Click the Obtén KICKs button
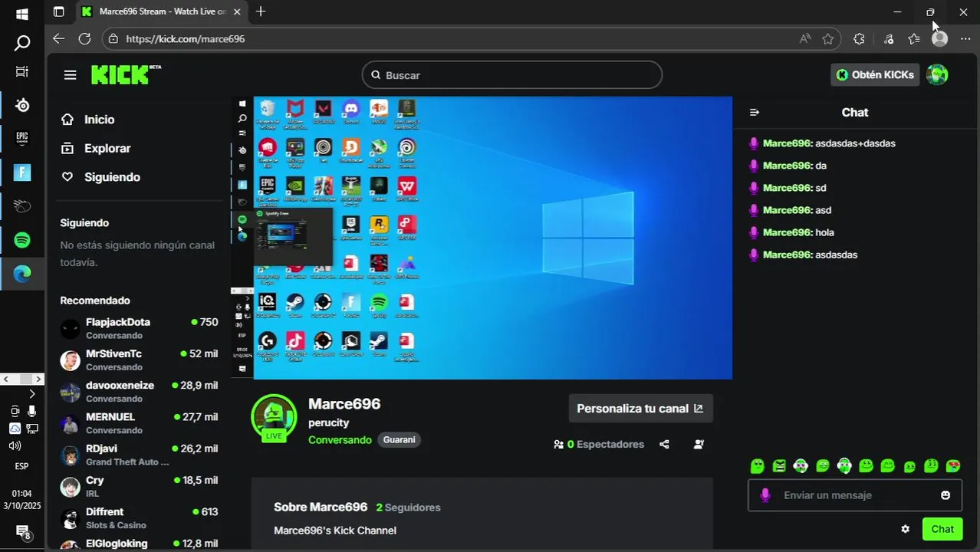Screen dimensions: 980x552 coord(875,74)
